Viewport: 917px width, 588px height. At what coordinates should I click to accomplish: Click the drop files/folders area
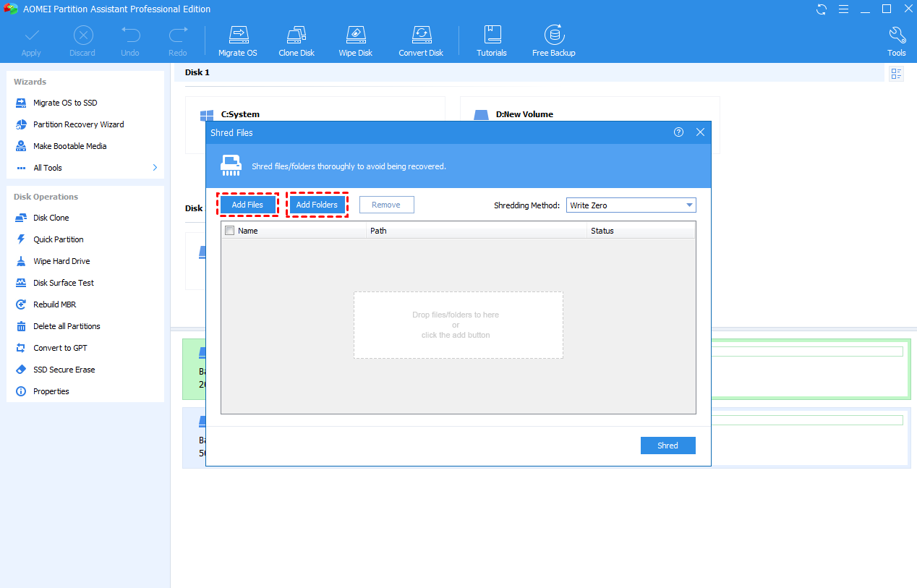pos(458,325)
